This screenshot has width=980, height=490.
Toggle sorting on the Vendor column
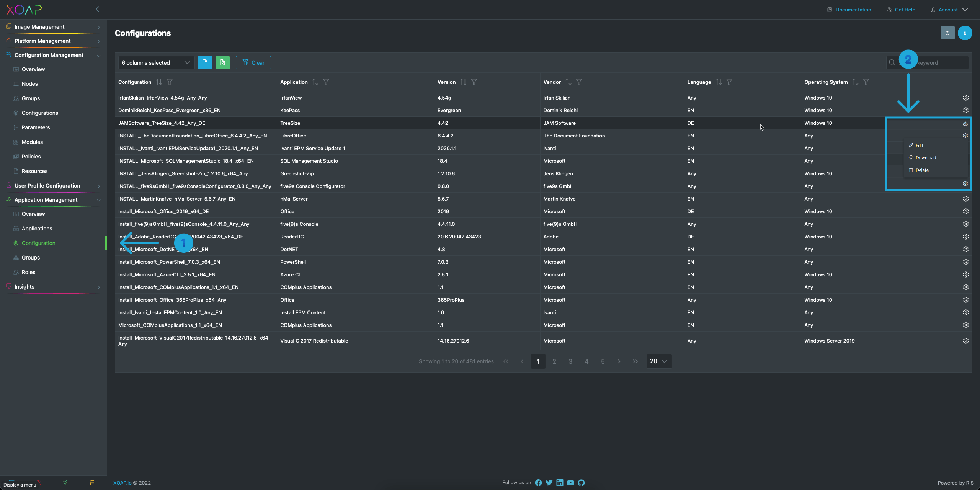pyautogui.click(x=568, y=82)
